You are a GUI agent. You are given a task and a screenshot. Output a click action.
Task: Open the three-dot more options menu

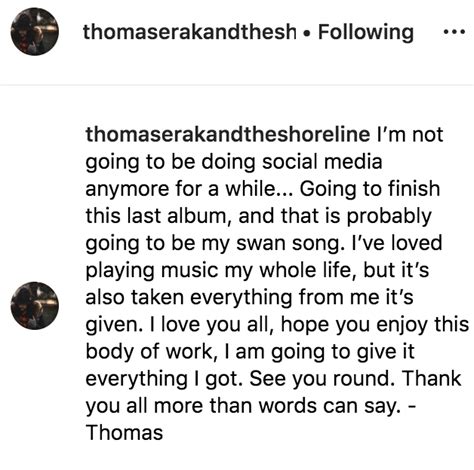pyautogui.click(x=454, y=32)
